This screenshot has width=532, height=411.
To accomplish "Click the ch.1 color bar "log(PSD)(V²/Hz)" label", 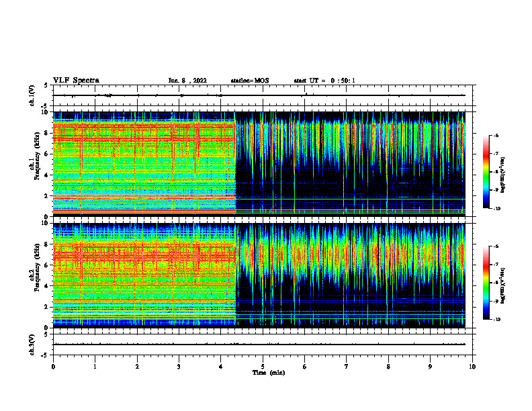I will (x=502, y=175).
